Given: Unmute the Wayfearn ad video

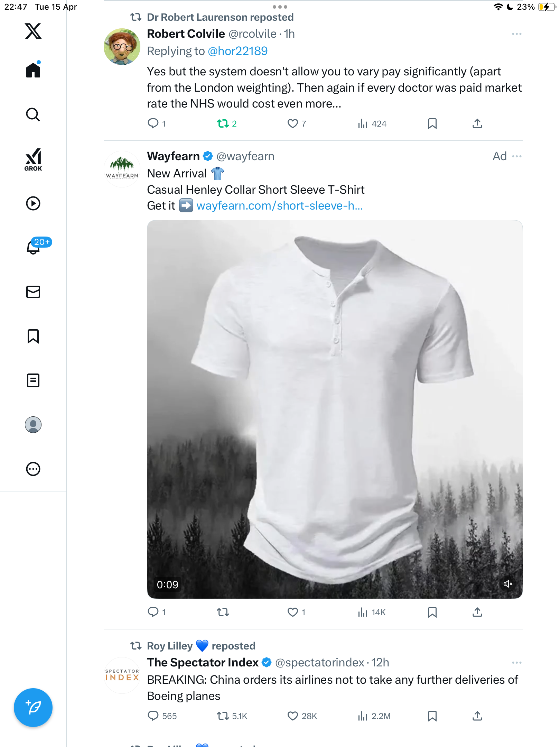Looking at the screenshot, I should (x=507, y=584).
